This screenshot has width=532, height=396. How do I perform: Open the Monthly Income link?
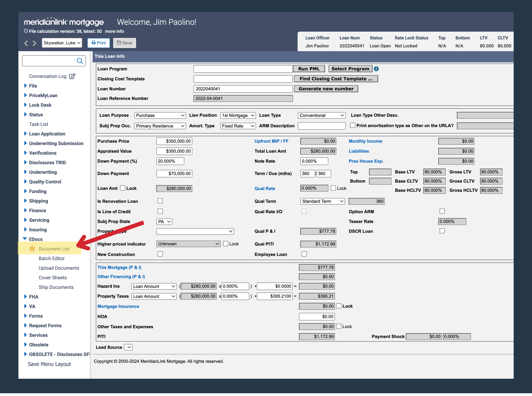point(365,141)
